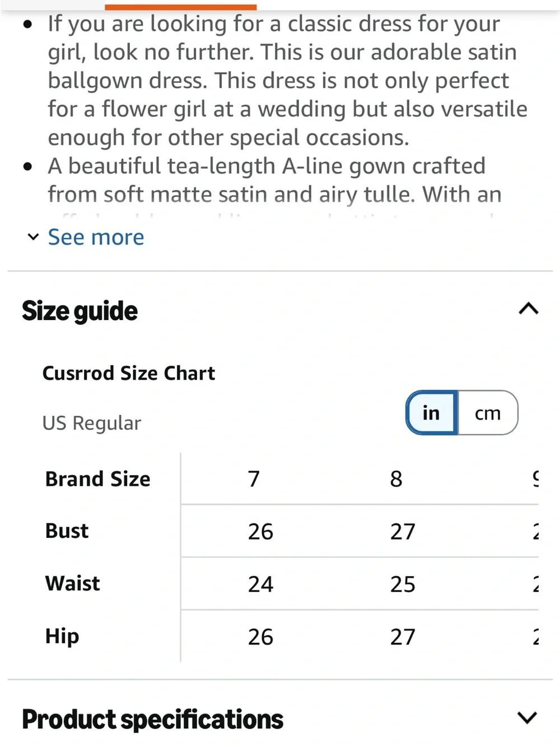Collapse the Size guide chevron icon
This screenshot has width=560, height=747.
pyautogui.click(x=529, y=309)
